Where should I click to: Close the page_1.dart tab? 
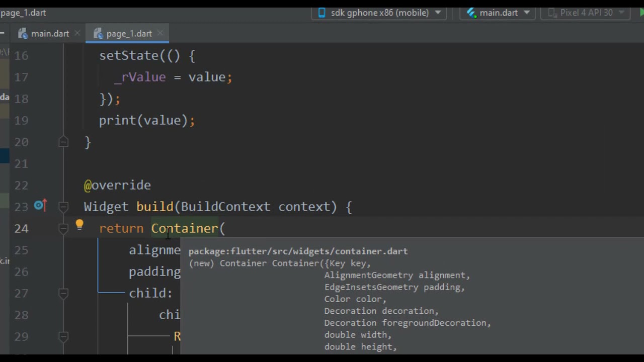tap(160, 33)
